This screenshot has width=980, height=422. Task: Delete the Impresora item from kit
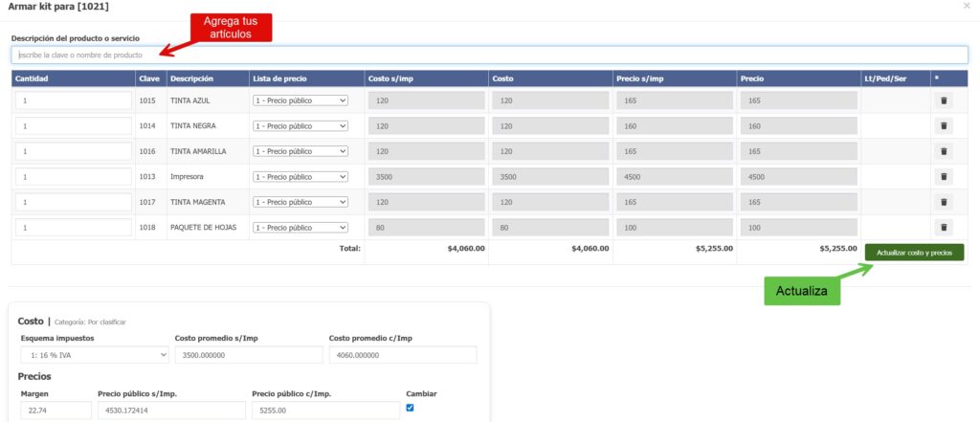click(943, 177)
